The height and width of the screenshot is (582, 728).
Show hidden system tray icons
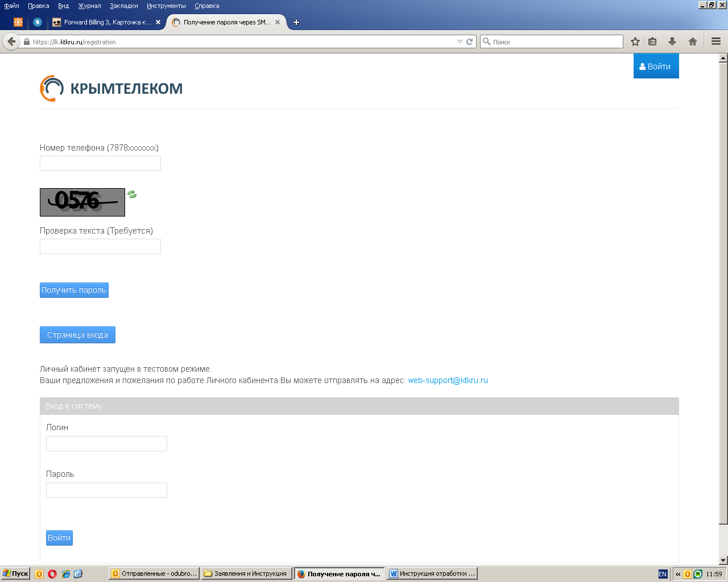677,574
